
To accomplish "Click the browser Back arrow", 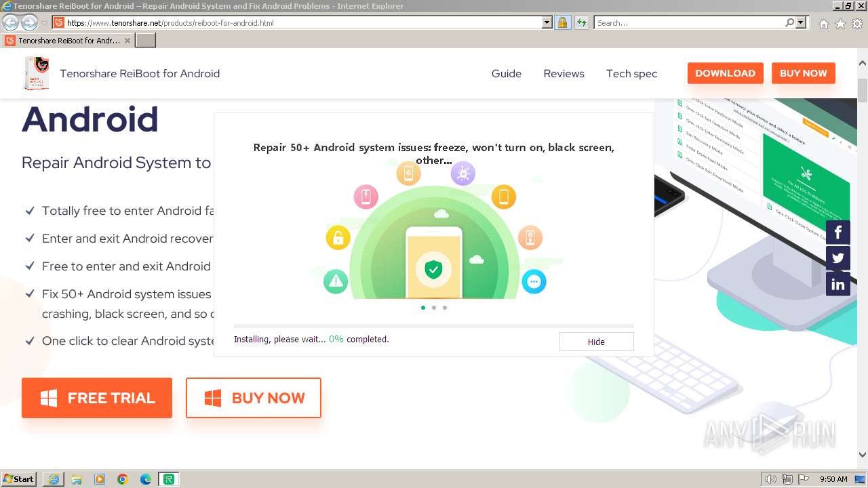I will 10,22.
